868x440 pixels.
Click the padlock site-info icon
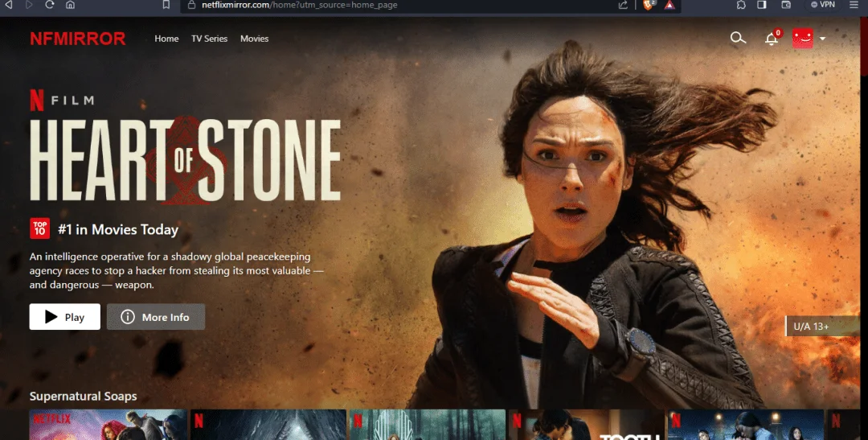(x=192, y=5)
